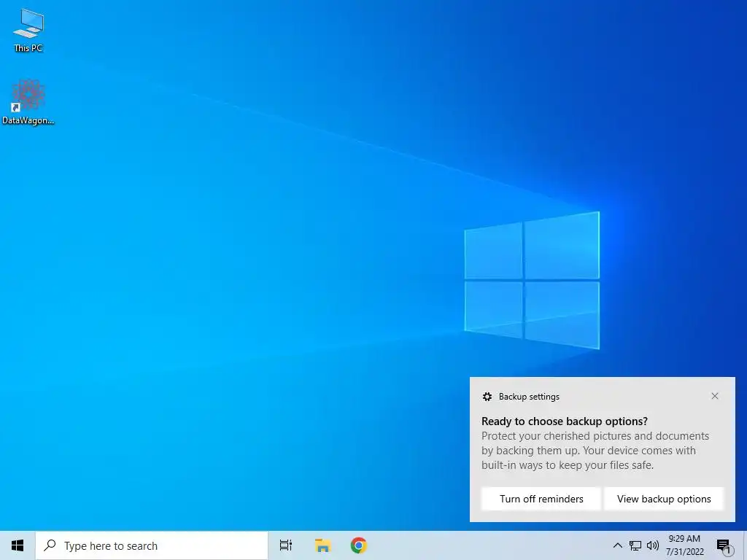
Task: Click Turn off reminders button
Action: [x=541, y=499]
